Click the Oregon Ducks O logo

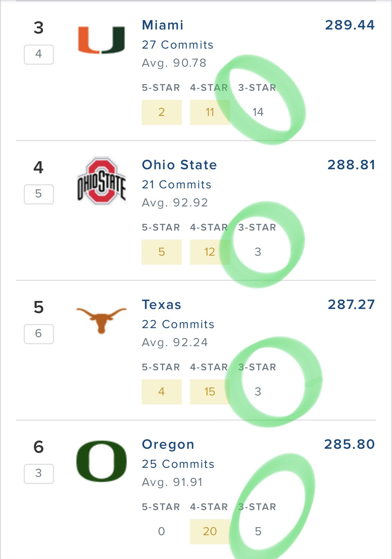(102, 461)
